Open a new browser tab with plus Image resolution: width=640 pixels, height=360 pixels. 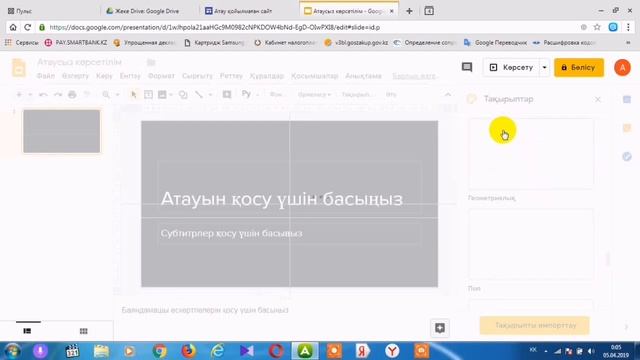pyautogui.click(x=409, y=11)
